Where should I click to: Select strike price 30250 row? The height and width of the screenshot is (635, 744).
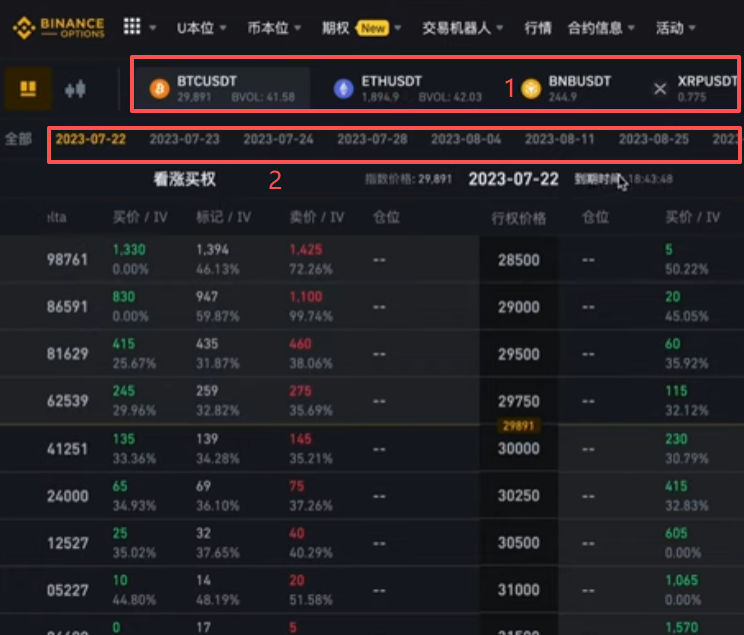[519, 495]
